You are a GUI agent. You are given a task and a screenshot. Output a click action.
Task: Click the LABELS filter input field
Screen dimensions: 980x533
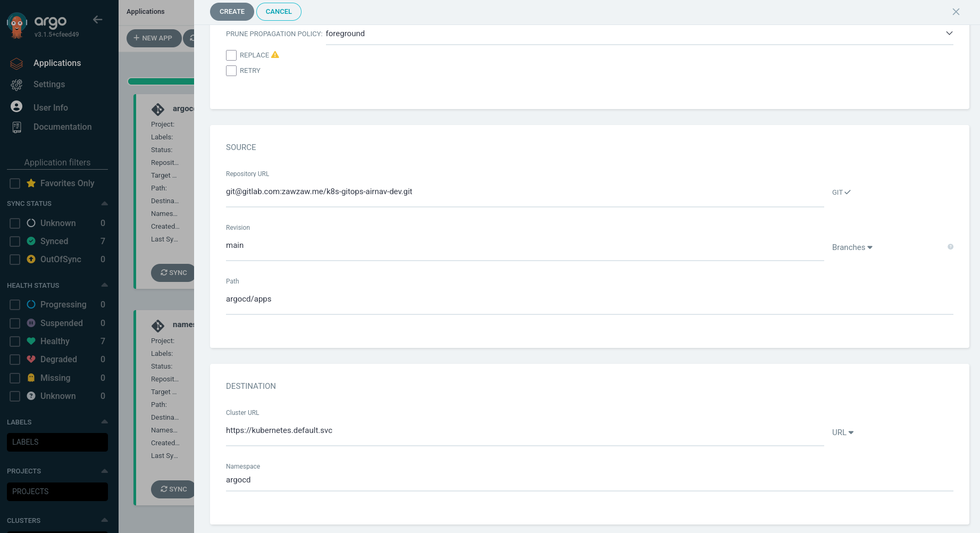(57, 442)
